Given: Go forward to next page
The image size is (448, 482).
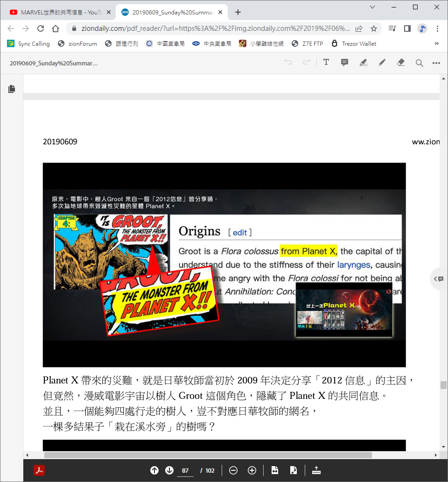Looking at the screenshot, I should pyautogui.click(x=26, y=28).
